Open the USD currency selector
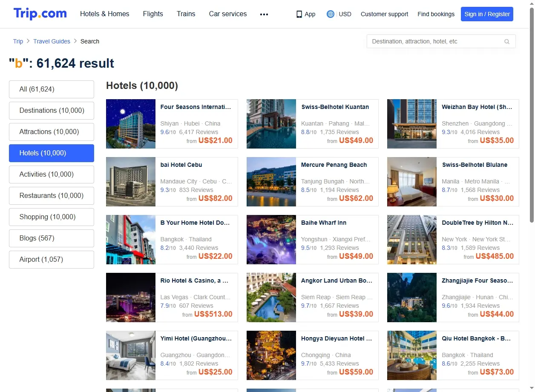This screenshot has width=535, height=392. (345, 14)
